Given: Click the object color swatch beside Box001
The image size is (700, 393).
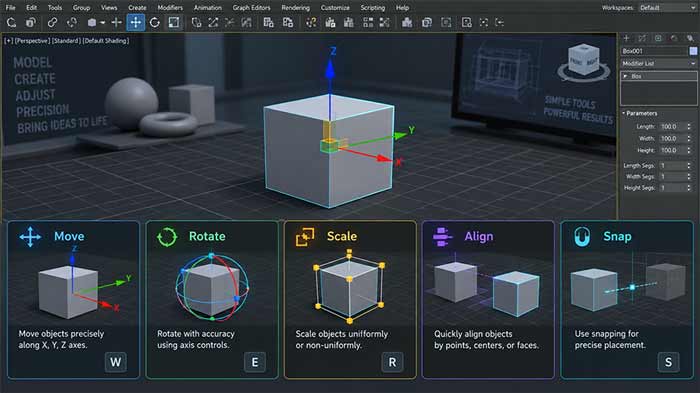Looking at the screenshot, I should [x=693, y=51].
